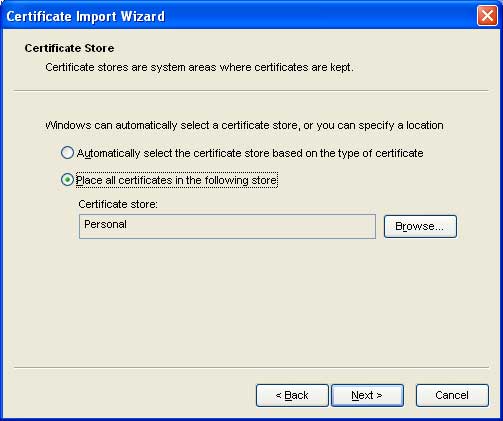Click the blank header area right of Certificate Store
This screenshot has height=421, width=503.
[x=300, y=48]
